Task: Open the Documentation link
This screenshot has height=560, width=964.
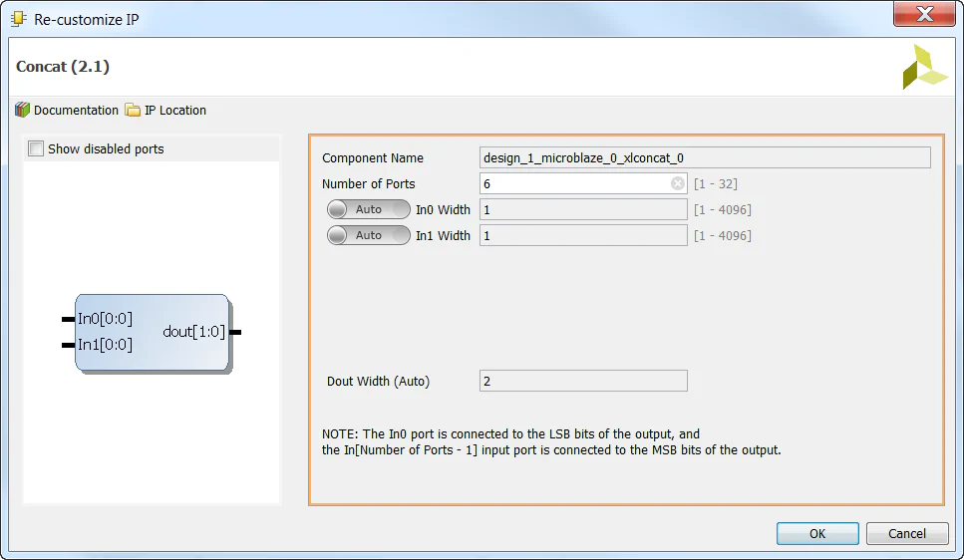Action: tap(76, 110)
